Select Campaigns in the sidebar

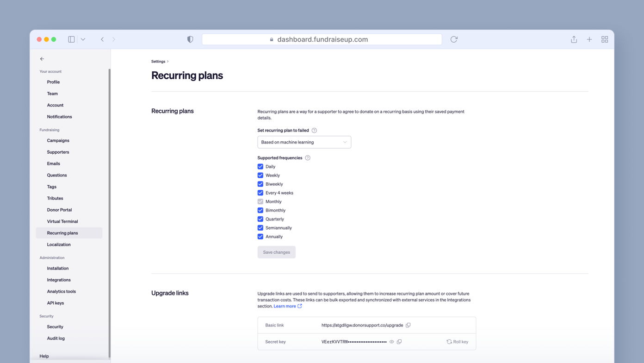[58, 140]
